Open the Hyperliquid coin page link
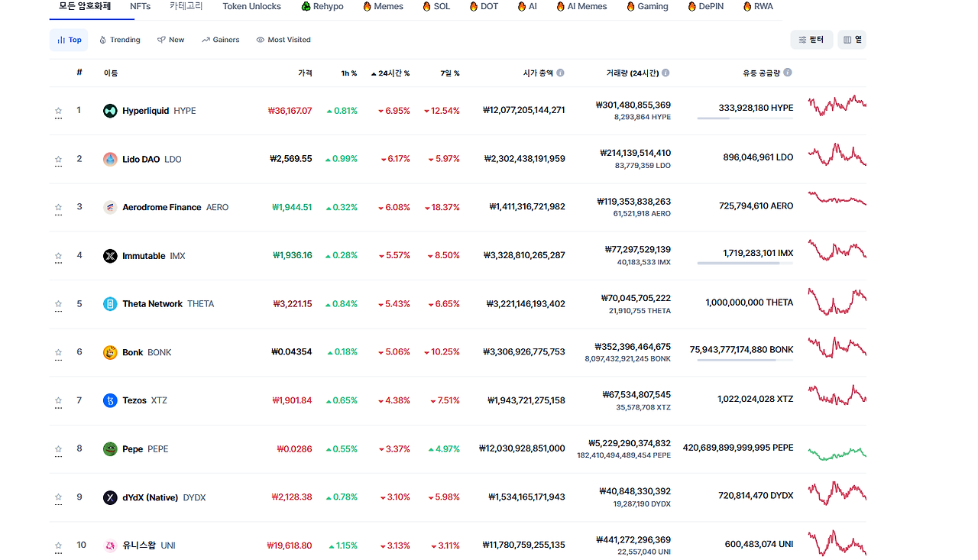 point(159,111)
